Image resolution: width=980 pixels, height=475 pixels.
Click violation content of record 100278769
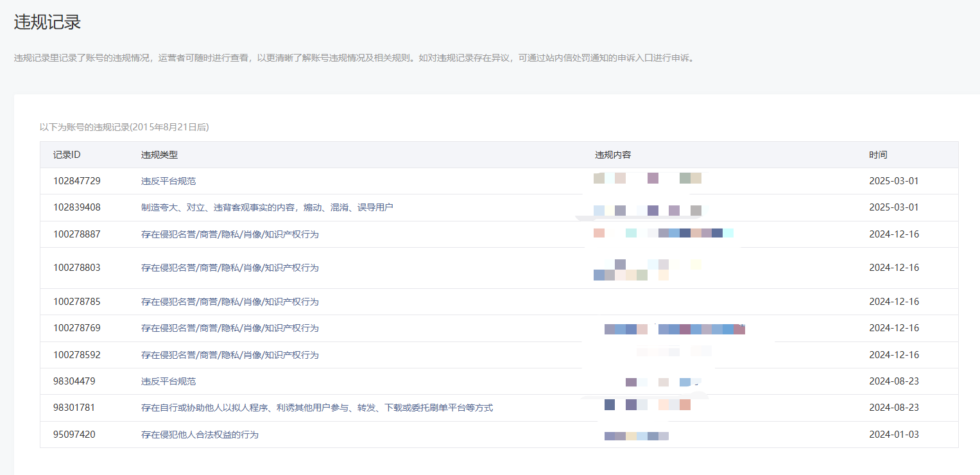[674, 329]
